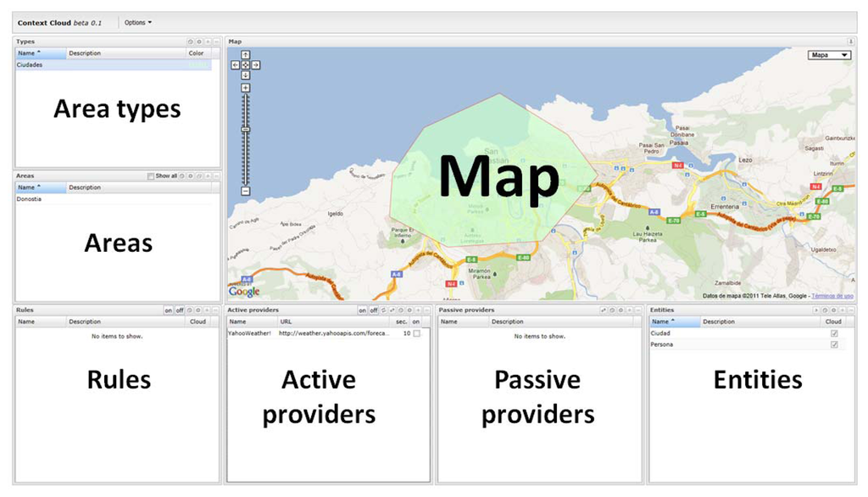Image resolution: width=868 pixels, height=497 pixels.
Task: Turn rules on with the Rules 'on' button
Action: (x=169, y=310)
